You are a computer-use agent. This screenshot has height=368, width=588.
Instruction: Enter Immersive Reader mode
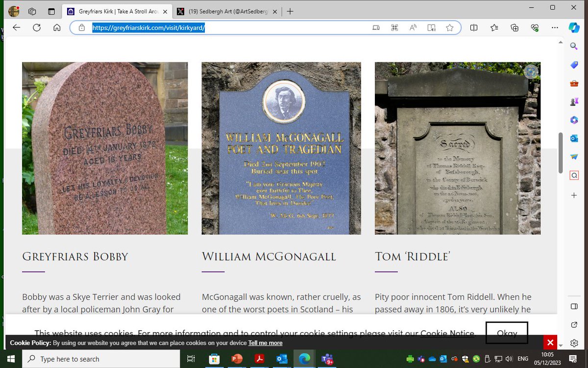431,28
